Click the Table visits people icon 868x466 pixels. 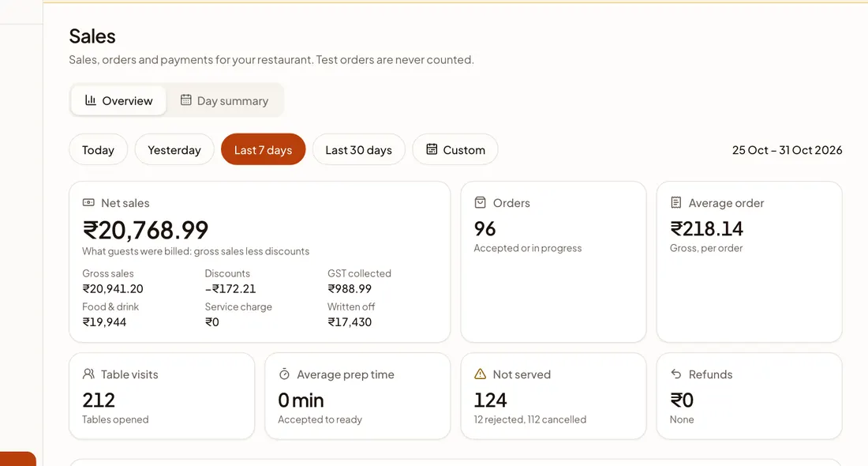pos(88,374)
